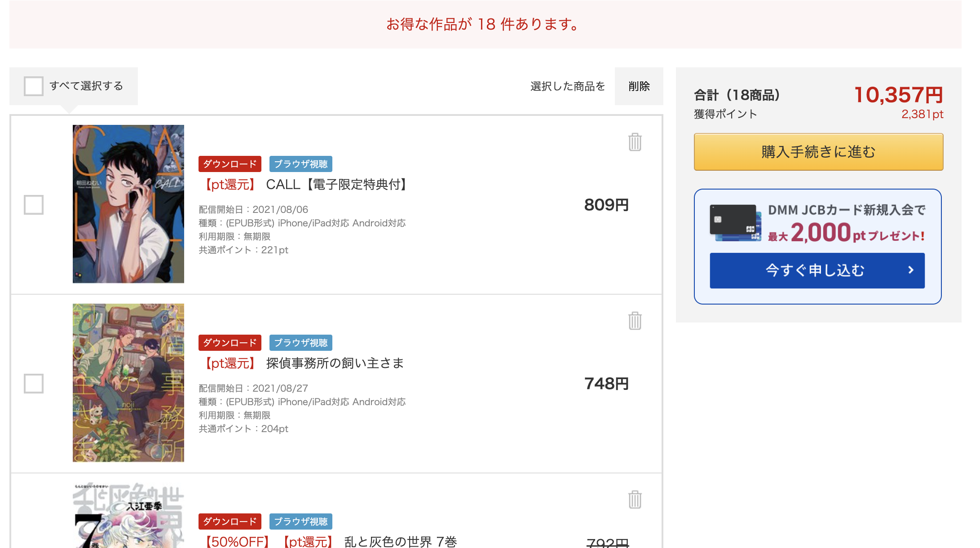
Task: Click the ブラウザ視聴 badge on CALL
Action: point(301,164)
